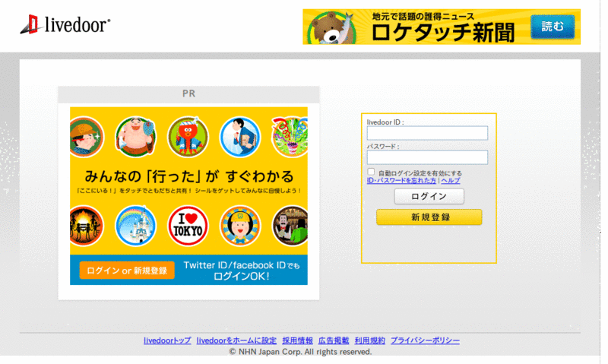Click the ログイン button

click(x=429, y=197)
